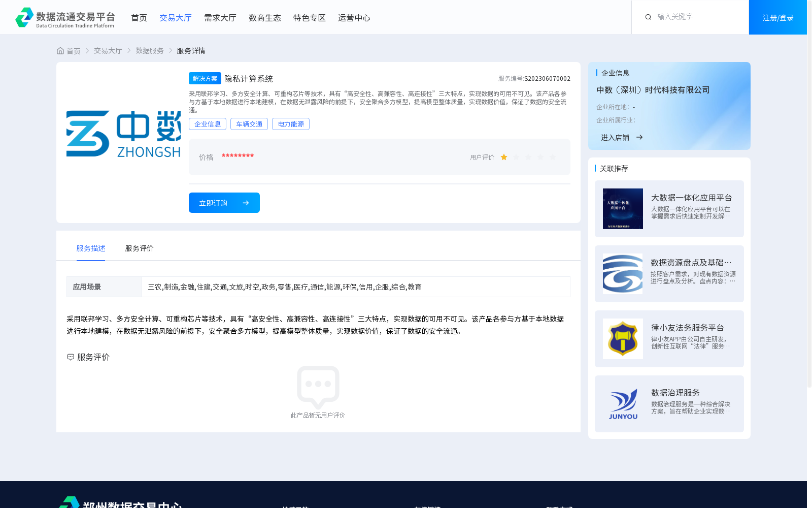Screen dimensions: 812x508
Task: Click the 立即订购 button
Action: (224, 203)
